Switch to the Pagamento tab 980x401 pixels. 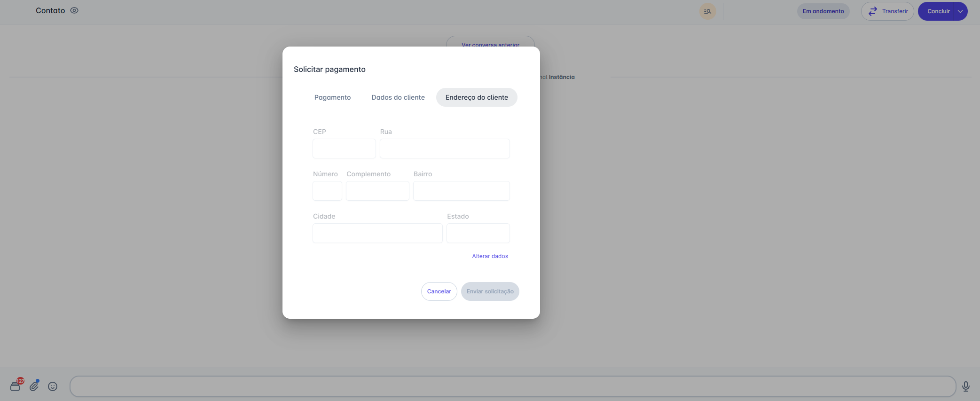(x=332, y=97)
